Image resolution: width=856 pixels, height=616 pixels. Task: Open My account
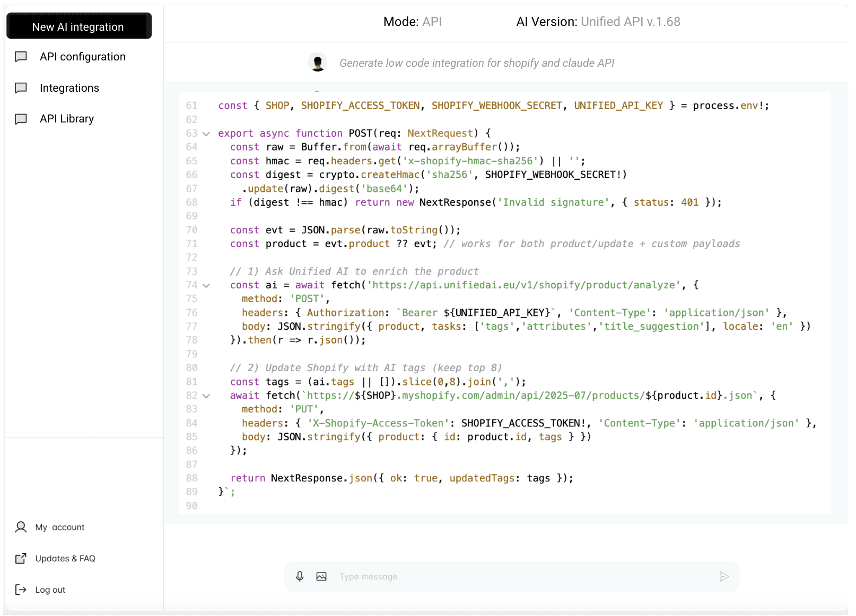tap(60, 527)
